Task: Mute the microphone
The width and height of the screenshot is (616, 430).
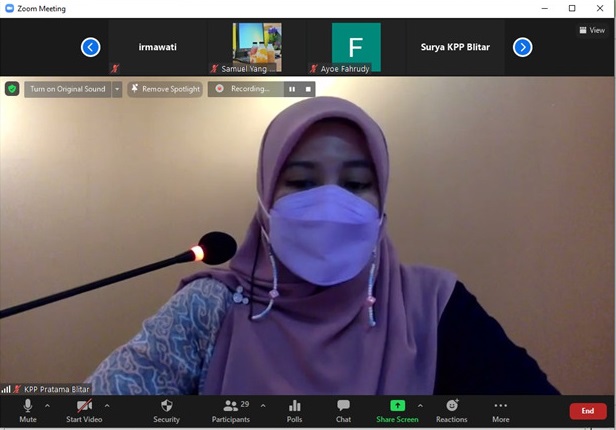Action: [28, 406]
